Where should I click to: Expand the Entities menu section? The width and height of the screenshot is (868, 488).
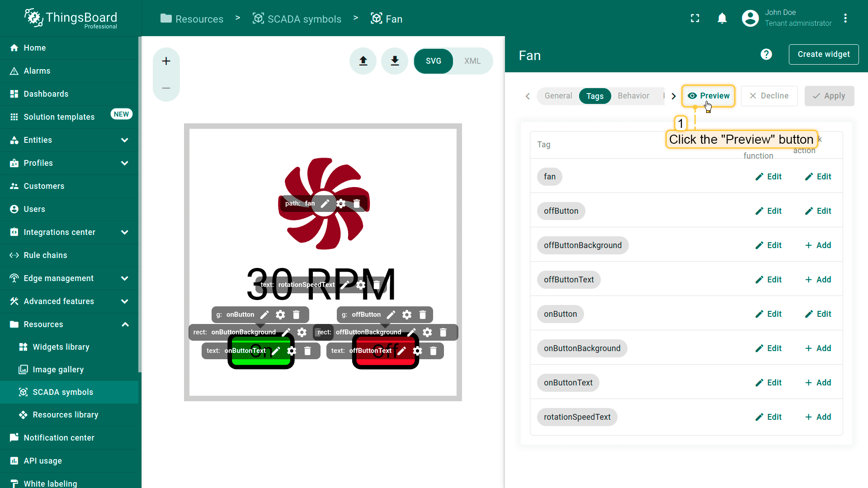coord(124,140)
